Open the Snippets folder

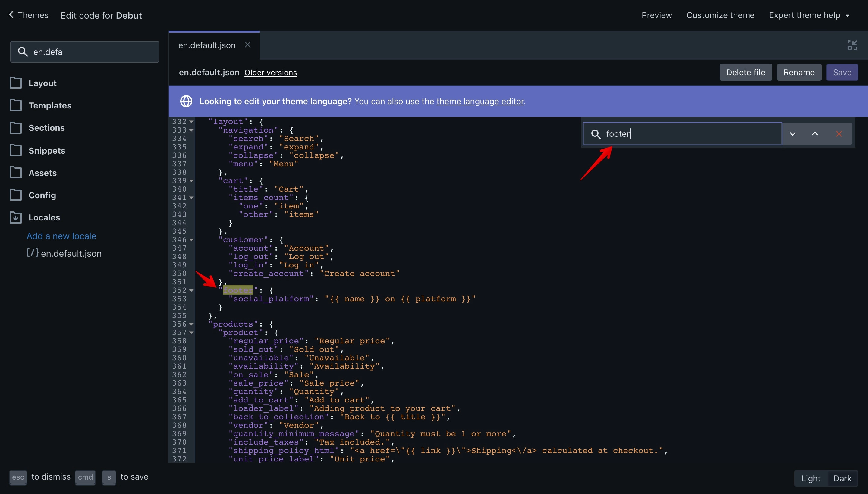click(47, 151)
